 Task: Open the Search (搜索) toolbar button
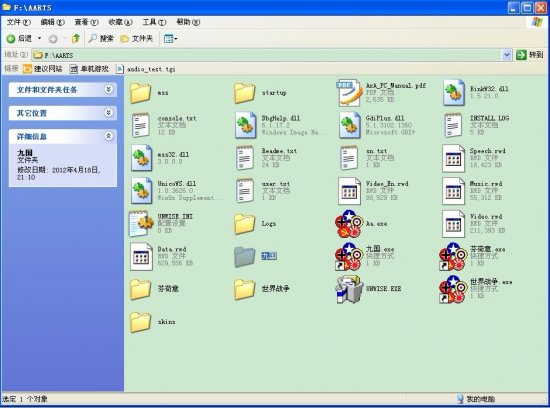101,38
